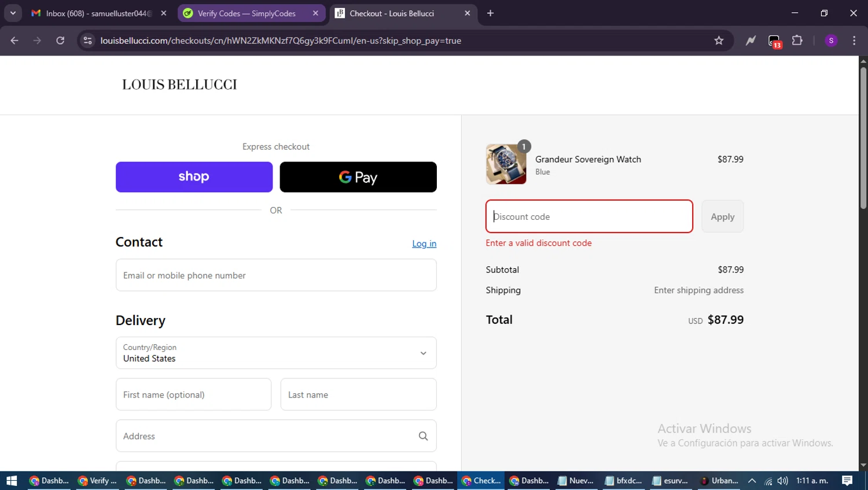Reload the checkout page
Screen dimensions: 868x490
click(x=60, y=40)
